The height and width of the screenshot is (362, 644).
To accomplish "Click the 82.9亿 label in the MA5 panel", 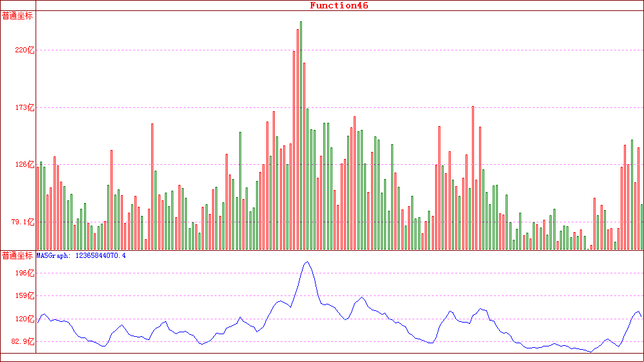I will pyautogui.click(x=23, y=341).
